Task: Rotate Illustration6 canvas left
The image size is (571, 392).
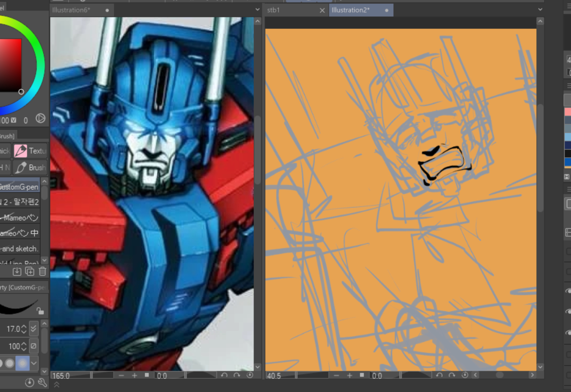Action: (224, 375)
